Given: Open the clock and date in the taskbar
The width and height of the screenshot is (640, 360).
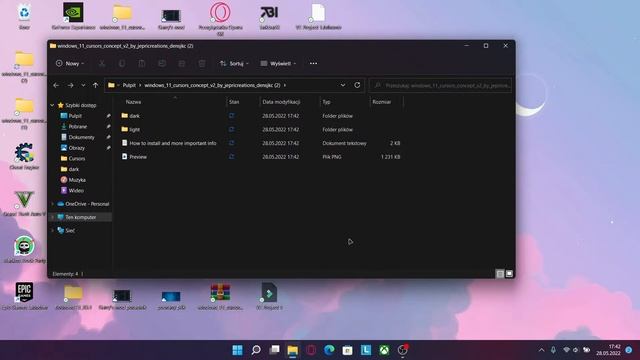Looking at the screenshot, I should 608,350.
